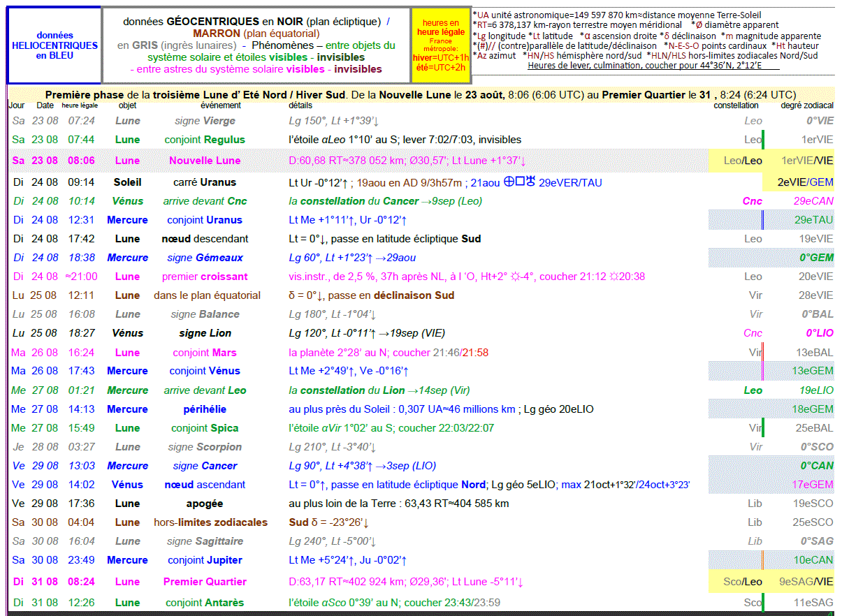Image resolution: width=842 pixels, height=616 pixels.
Task: Click the 'nœud descendant' event text
Action: (206, 239)
